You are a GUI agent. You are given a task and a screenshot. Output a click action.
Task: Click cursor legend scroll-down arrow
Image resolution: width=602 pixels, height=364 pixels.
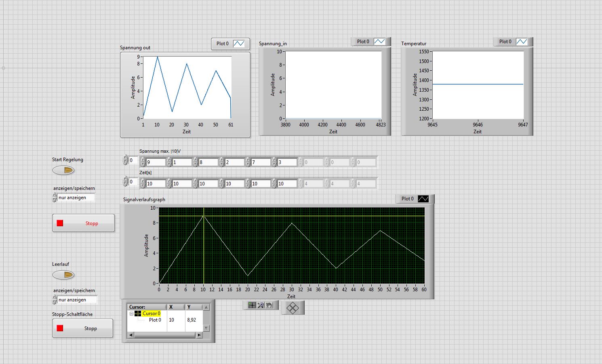click(x=206, y=328)
